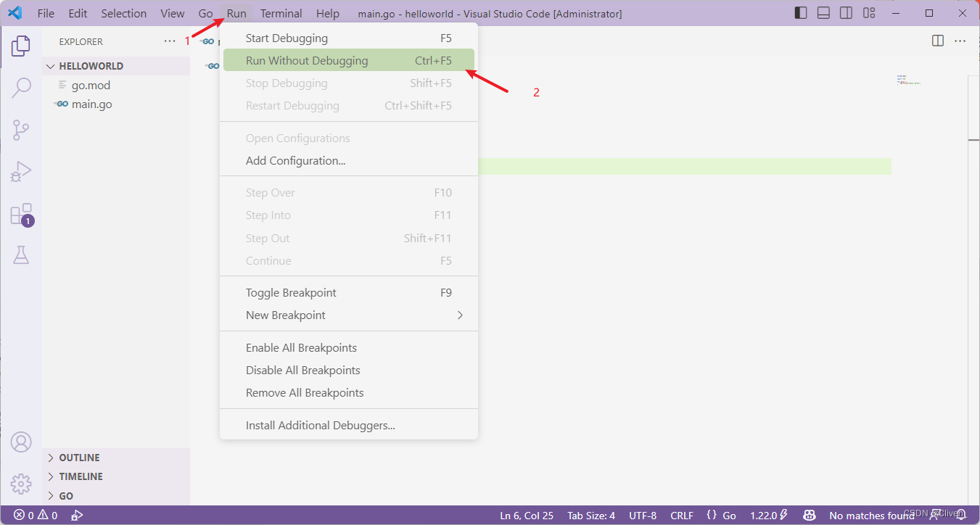Click the debug launch icon in the status bar
Image resolution: width=980 pixels, height=525 pixels.
(x=77, y=516)
